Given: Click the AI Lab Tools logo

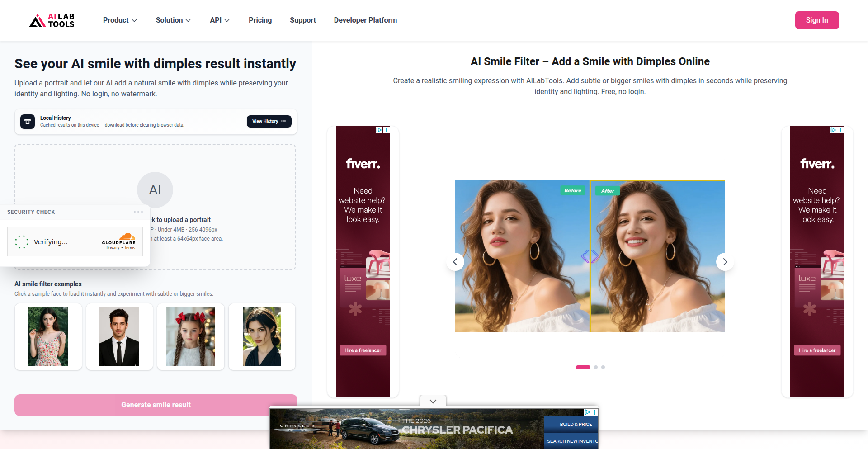Looking at the screenshot, I should [x=52, y=20].
